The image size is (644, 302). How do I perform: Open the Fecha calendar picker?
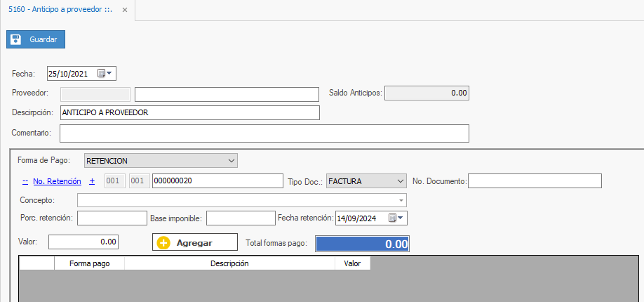pyautogui.click(x=105, y=73)
